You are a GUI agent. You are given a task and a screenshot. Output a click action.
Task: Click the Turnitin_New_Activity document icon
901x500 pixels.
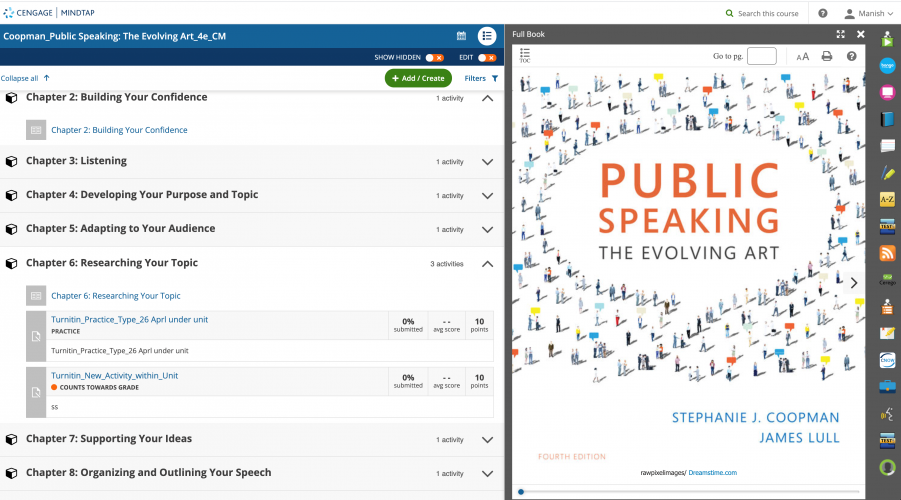(x=36, y=393)
